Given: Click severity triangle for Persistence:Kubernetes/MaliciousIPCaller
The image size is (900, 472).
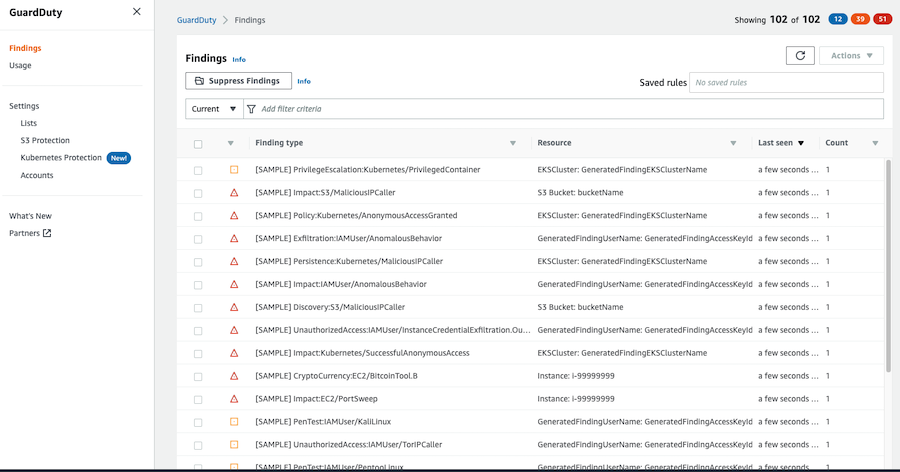Looking at the screenshot, I should 234,261.
